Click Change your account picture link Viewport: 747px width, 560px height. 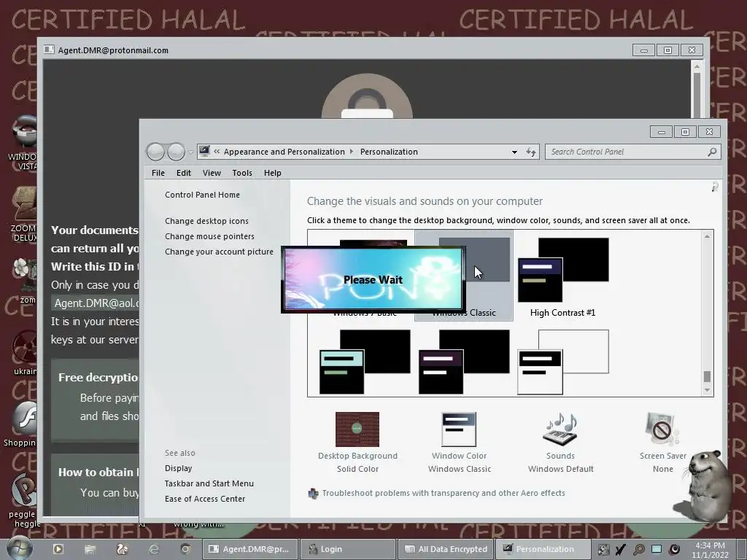(x=219, y=252)
